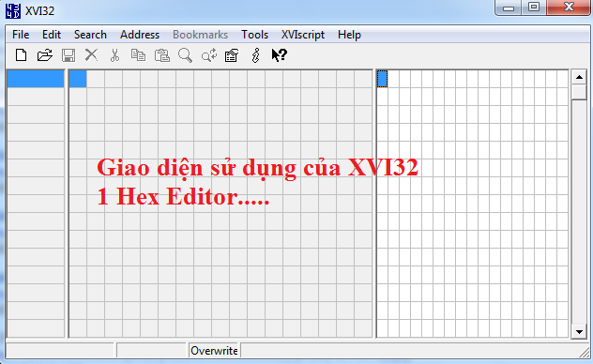593x364 pixels.
Task: Toggle the Overwrite mode status panel
Action: point(214,351)
